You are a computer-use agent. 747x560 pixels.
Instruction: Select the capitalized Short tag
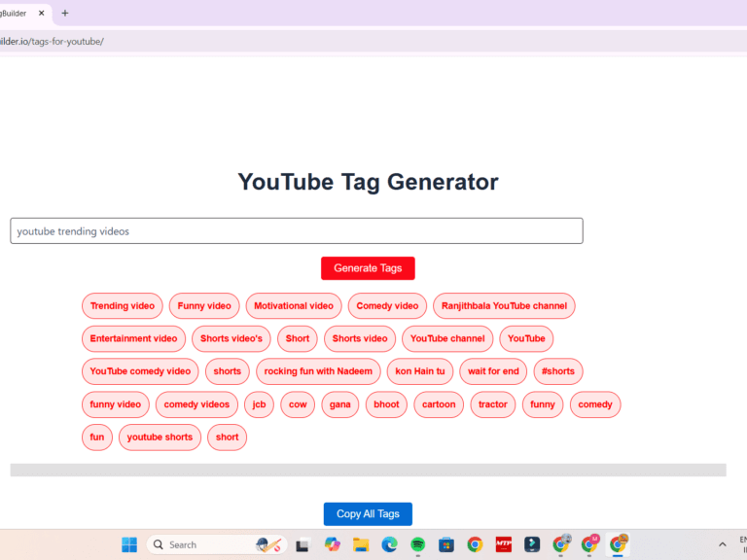click(298, 338)
